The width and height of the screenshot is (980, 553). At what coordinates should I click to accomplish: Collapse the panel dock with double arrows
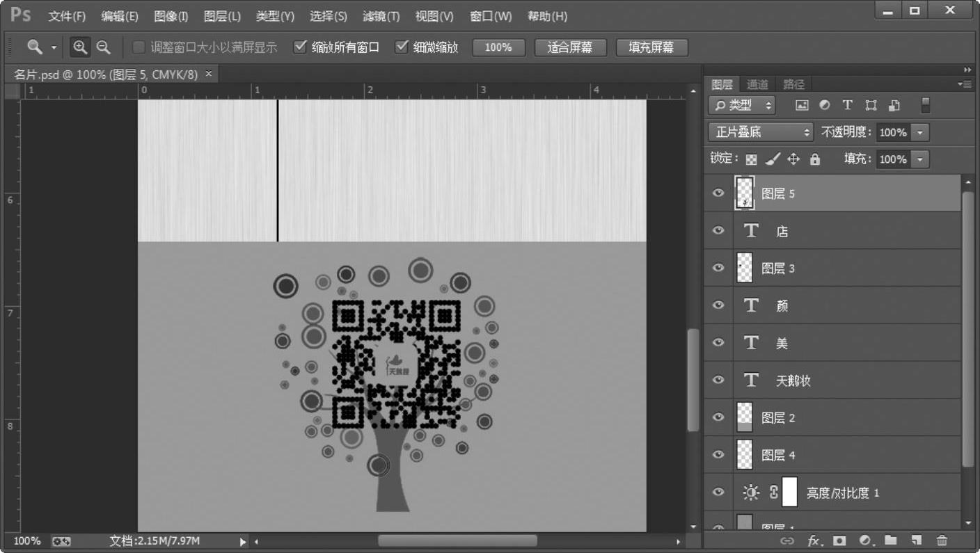(x=967, y=70)
